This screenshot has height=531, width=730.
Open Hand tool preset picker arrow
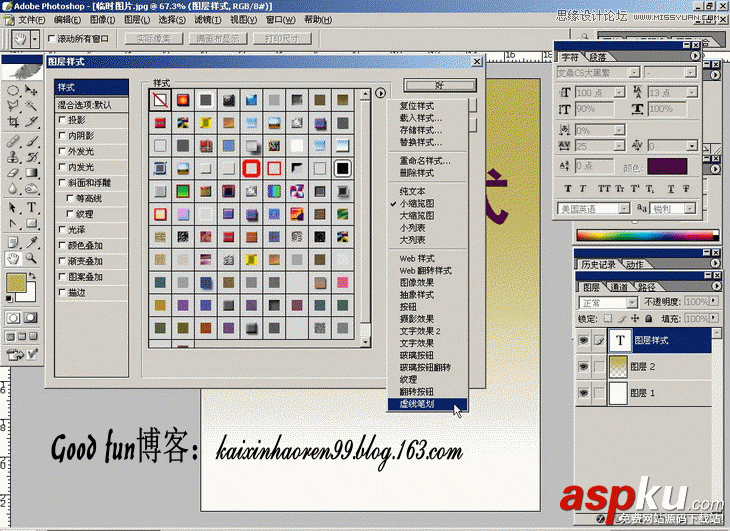click(x=35, y=39)
